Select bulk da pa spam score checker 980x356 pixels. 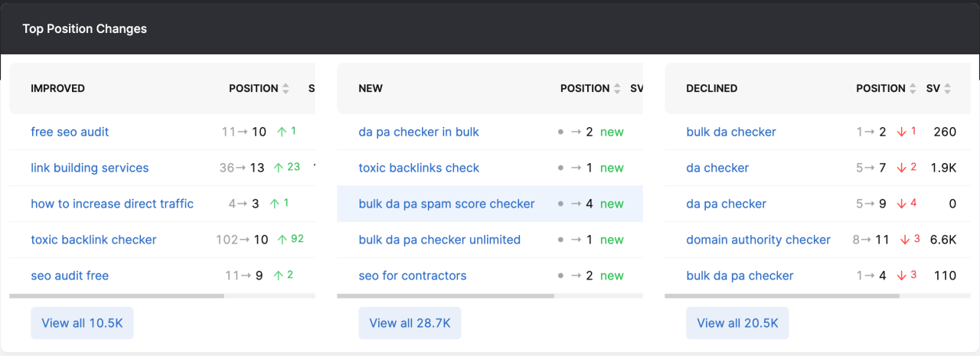(x=446, y=204)
